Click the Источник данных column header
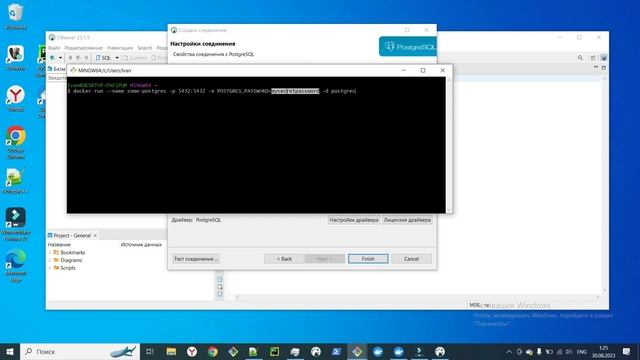 [141, 244]
